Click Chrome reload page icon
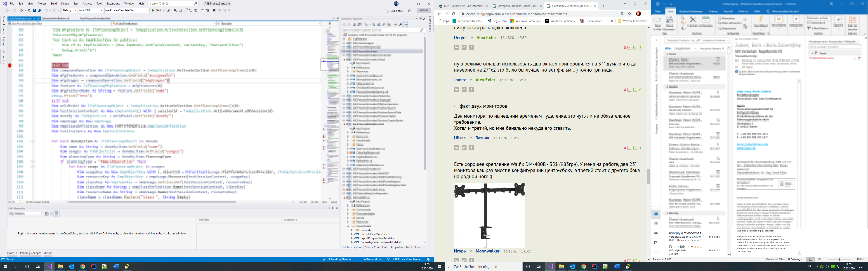This screenshot has width=868, height=271. coord(453,14)
